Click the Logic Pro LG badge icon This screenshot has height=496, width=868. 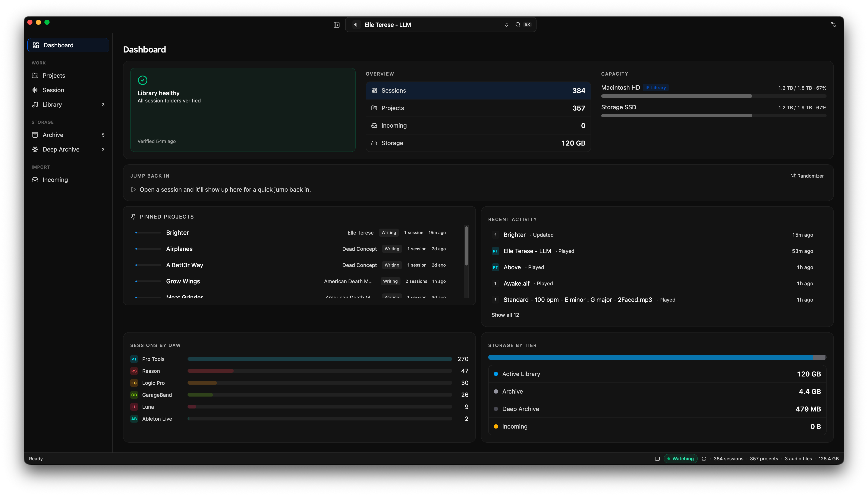point(134,383)
